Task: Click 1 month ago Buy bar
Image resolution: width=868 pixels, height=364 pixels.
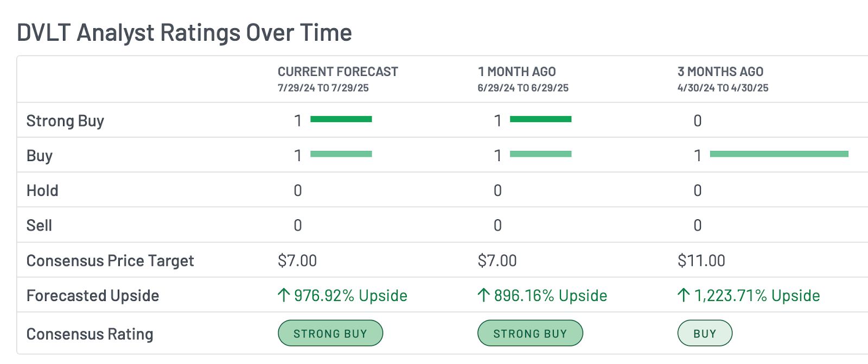Action: pos(541,154)
